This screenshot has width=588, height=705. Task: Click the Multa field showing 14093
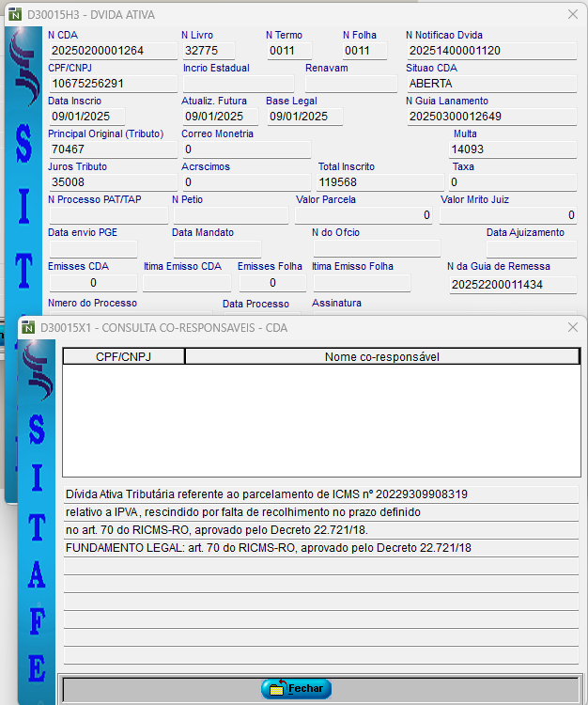point(512,149)
